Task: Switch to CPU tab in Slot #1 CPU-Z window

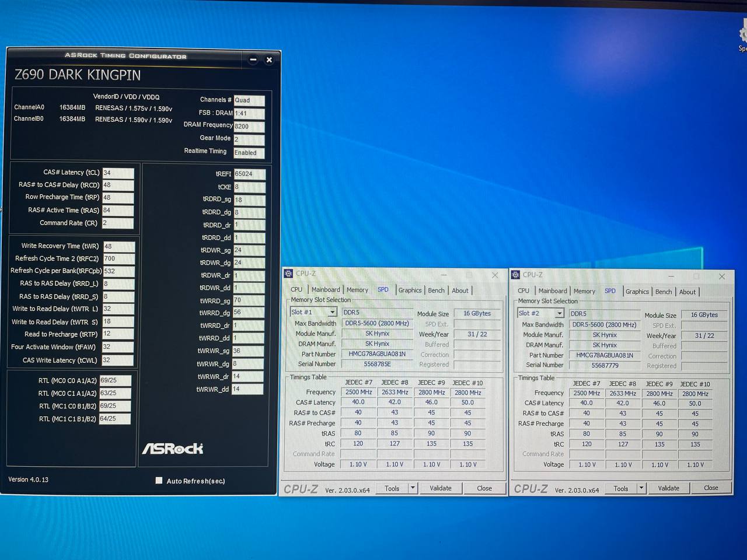Action: [x=296, y=290]
